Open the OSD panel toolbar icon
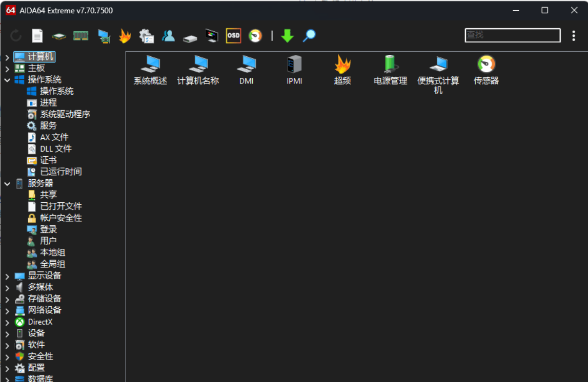 coord(233,36)
